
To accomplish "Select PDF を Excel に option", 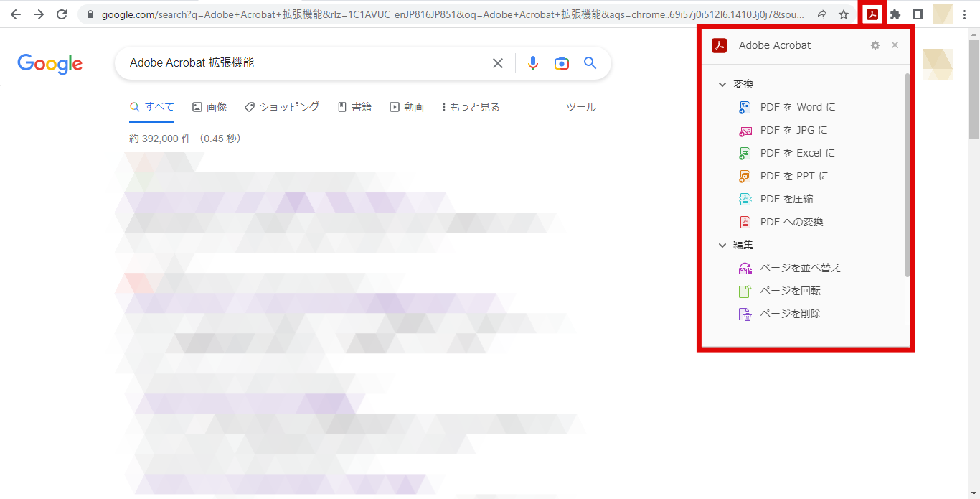I will (798, 153).
